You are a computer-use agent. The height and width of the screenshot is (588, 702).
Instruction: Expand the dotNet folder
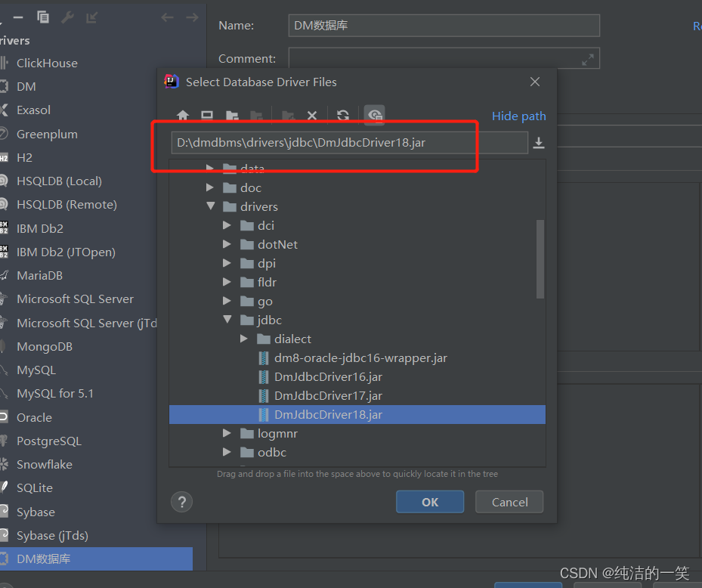[x=227, y=244]
